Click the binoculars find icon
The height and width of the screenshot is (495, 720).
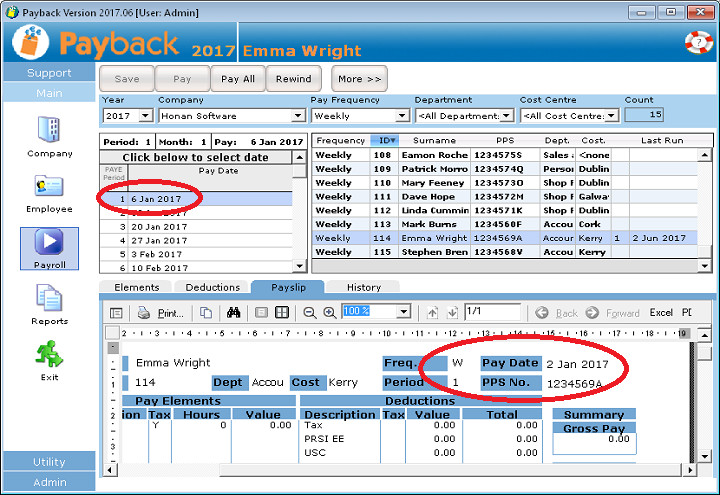click(233, 313)
